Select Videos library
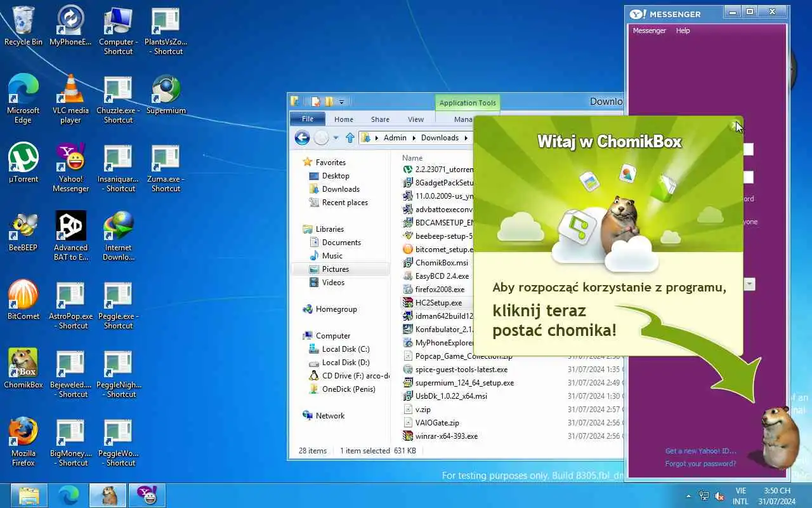Image resolution: width=812 pixels, height=508 pixels. click(333, 283)
